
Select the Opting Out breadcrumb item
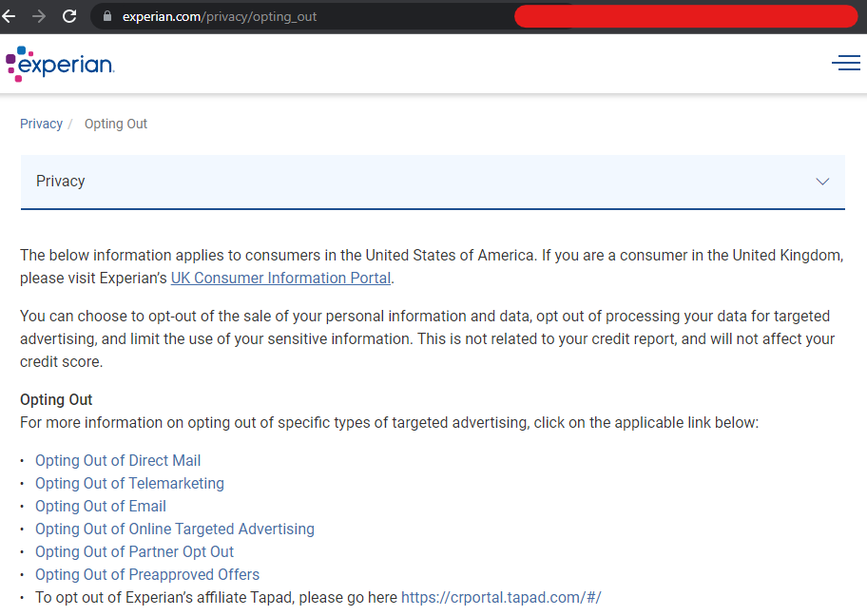click(x=116, y=124)
